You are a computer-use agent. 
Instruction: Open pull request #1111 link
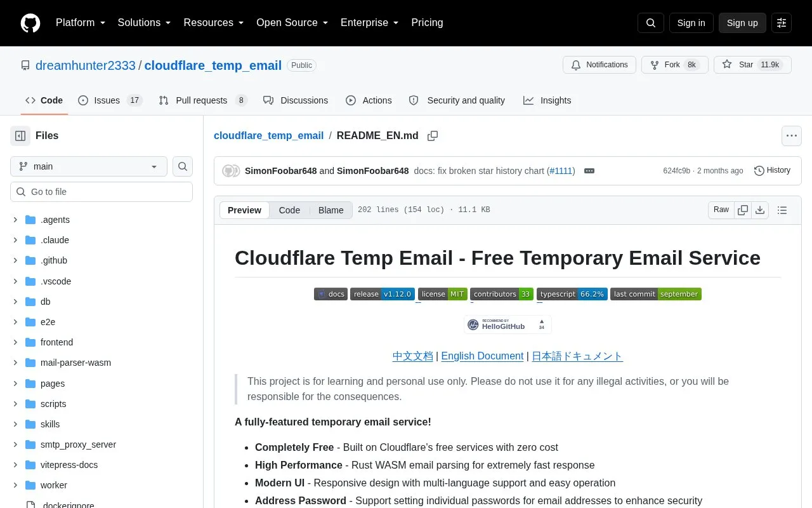click(561, 171)
